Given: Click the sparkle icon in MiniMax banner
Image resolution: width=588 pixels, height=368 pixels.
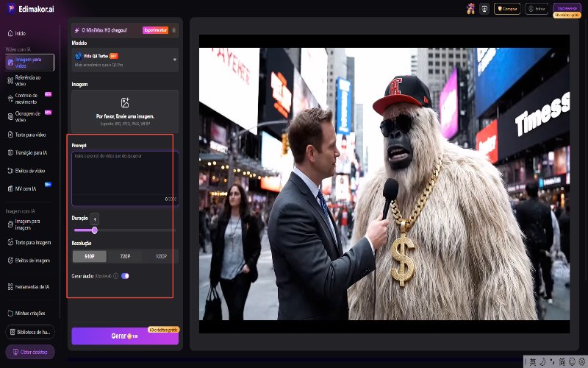Looking at the screenshot, I should 77,30.
